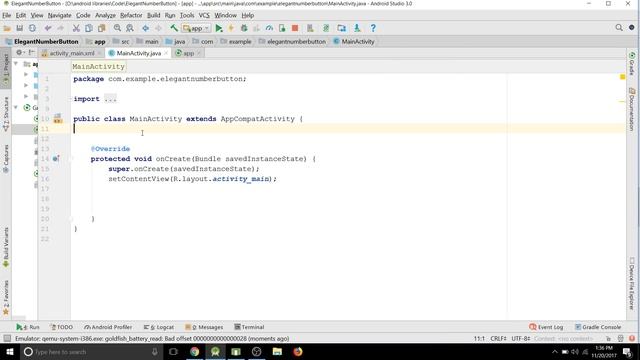Open the Analyze menu
Image resolution: width=640 pixels, height=360 pixels.
tap(105, 15)
